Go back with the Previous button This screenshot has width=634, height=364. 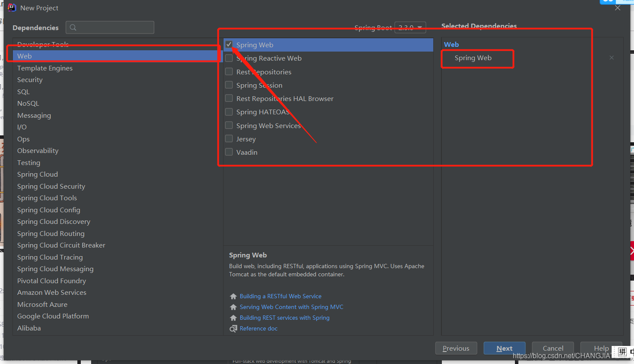[x=456, y=348]
